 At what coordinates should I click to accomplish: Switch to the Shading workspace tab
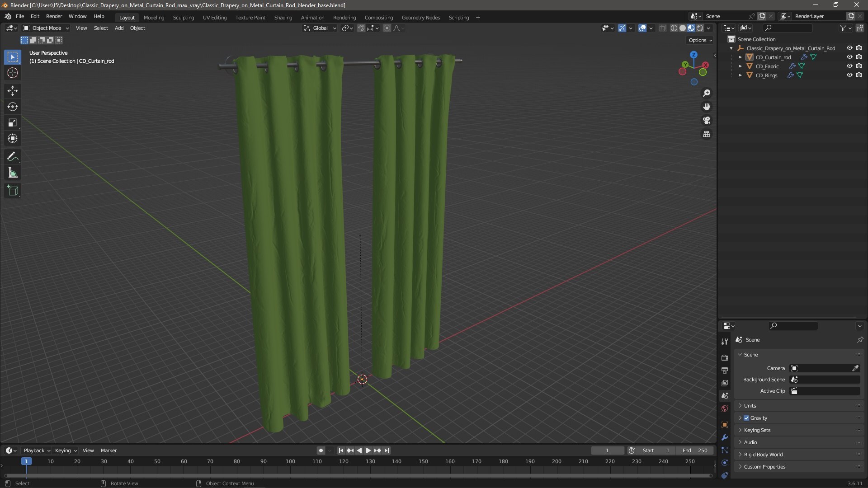pyautogui.click(x=283, y=18)
